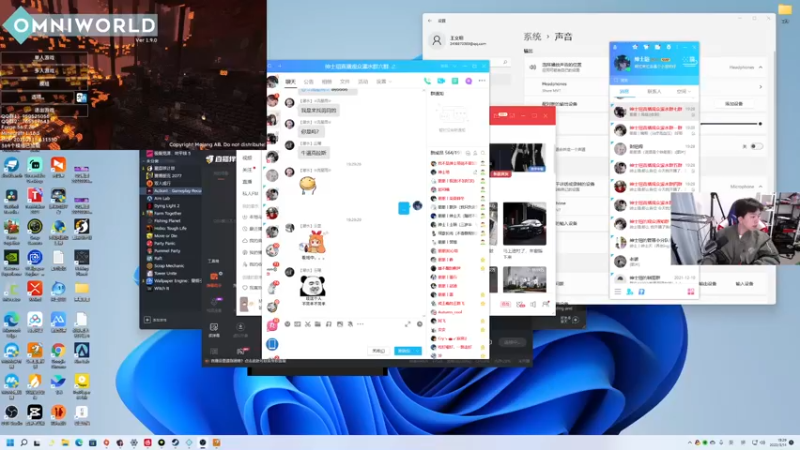Image resolution: width=800 pixels, height=450 pixels.
Task: Select Scrap Mechanic in the game list
Action: coord(171,266)
